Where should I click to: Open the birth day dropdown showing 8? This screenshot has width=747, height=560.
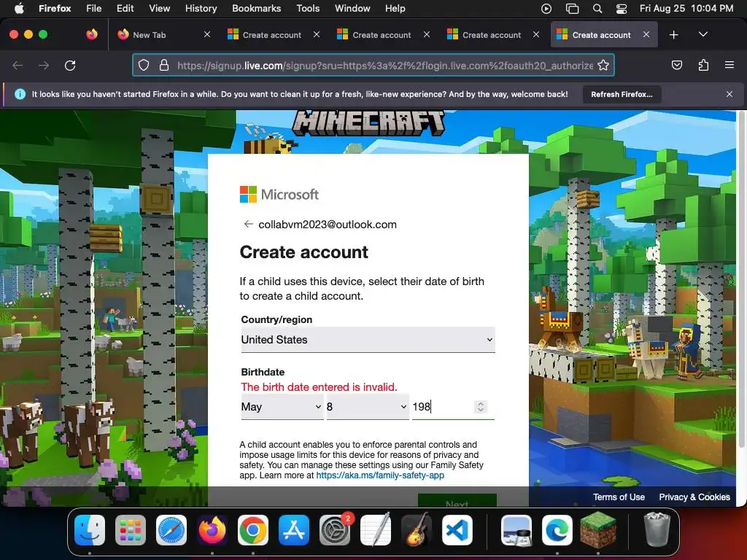click(x=368, y=407)
